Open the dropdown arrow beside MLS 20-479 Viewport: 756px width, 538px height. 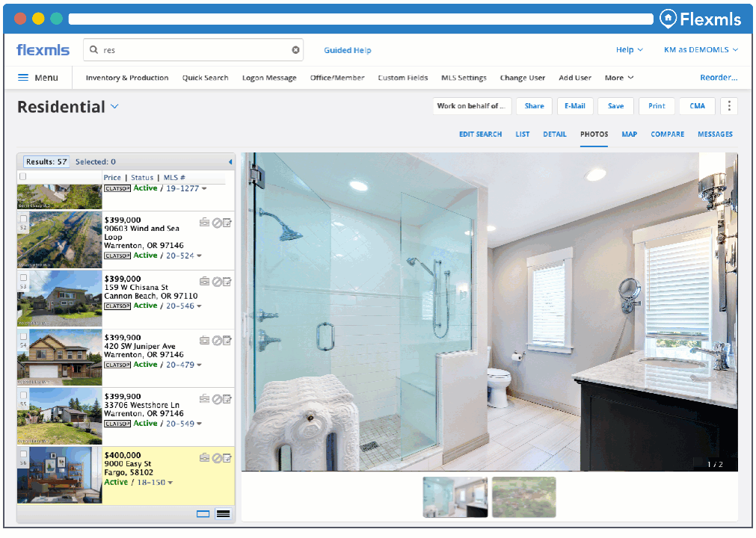[x=199, y=365]
